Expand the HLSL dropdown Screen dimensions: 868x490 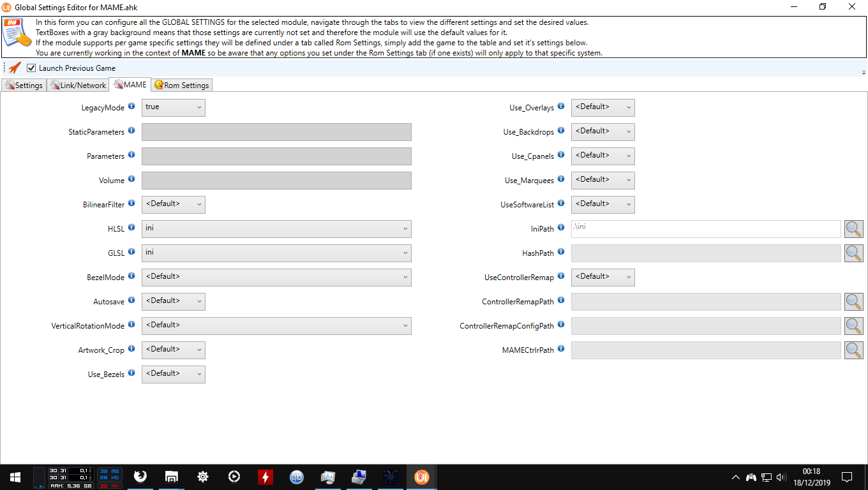tap(276, 229)
